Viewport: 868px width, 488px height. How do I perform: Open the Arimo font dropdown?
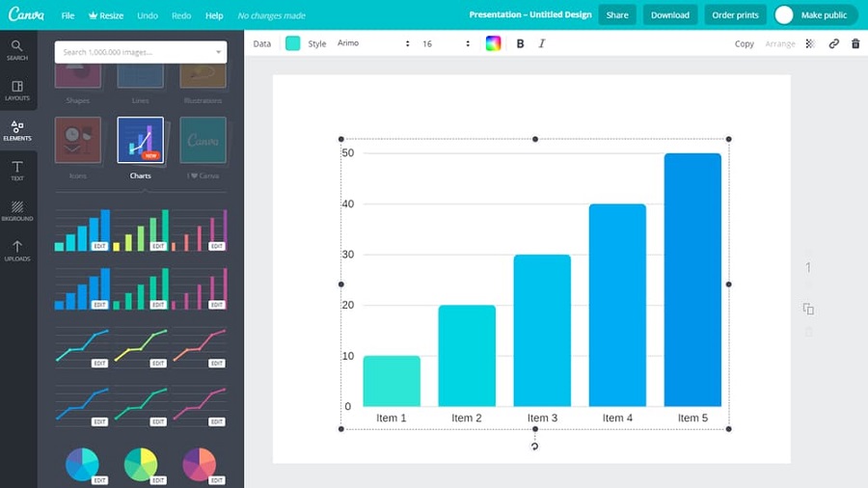373,43
